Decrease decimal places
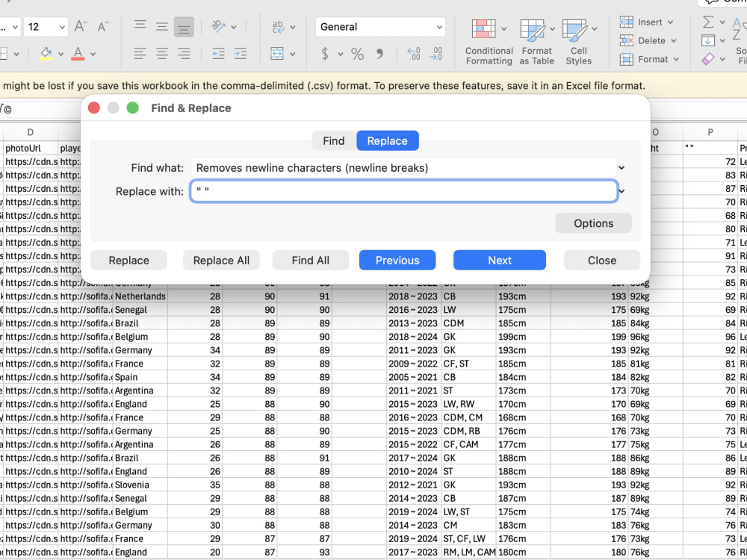This screenshot has height=560, width=747. pyautogui.click(x=436, y=54)
